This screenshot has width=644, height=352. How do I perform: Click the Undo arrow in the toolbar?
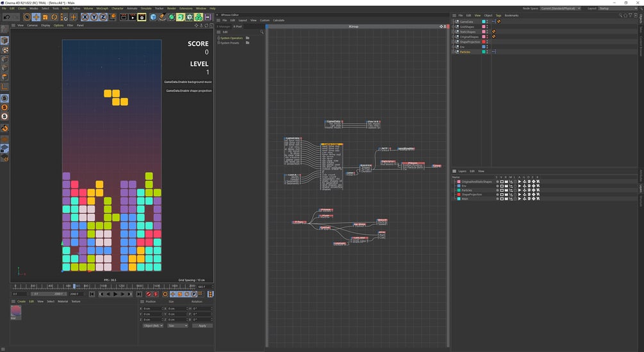click(x=7, y=17)
